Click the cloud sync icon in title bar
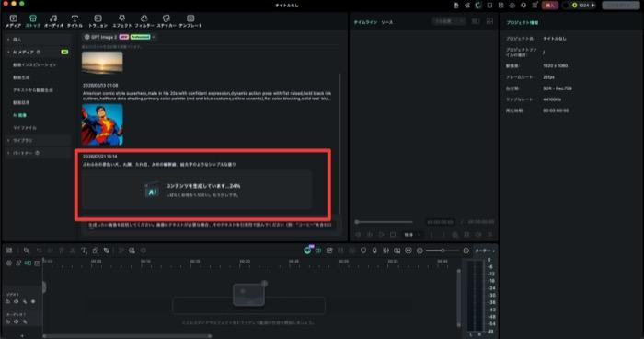This screenshot has height=339, width=644. point(512,5)
